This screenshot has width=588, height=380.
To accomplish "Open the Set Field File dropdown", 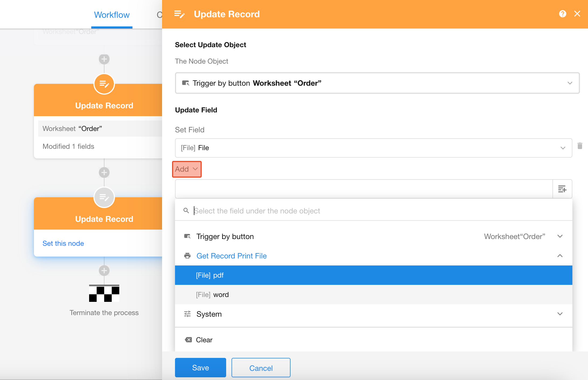I will [373, 148].
